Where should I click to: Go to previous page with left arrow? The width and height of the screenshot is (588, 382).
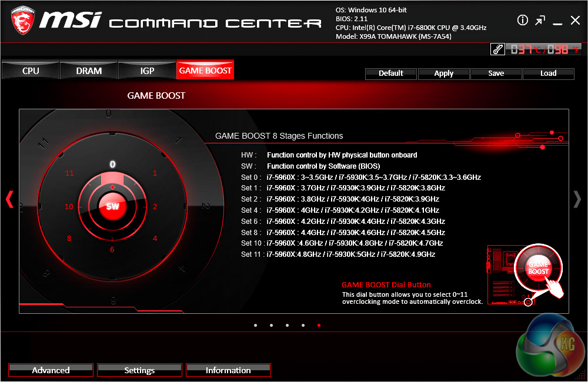click(x=10, y=199)
